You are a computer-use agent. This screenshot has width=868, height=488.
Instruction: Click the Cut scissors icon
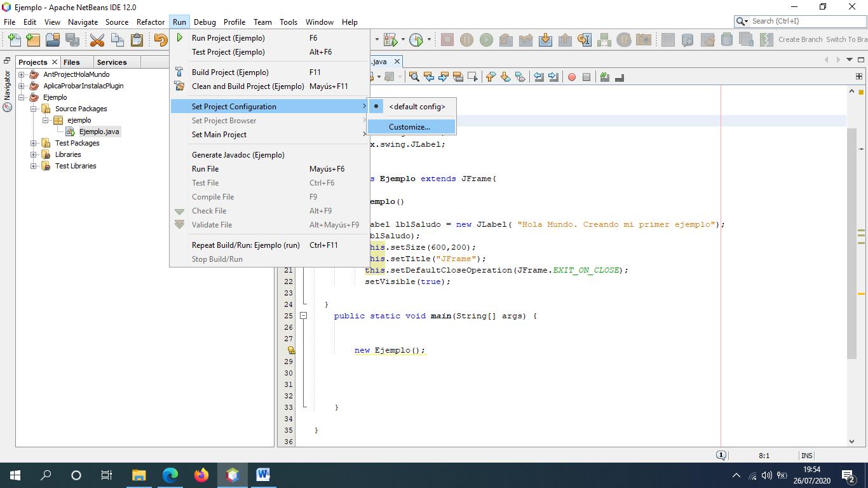point(97,40)
